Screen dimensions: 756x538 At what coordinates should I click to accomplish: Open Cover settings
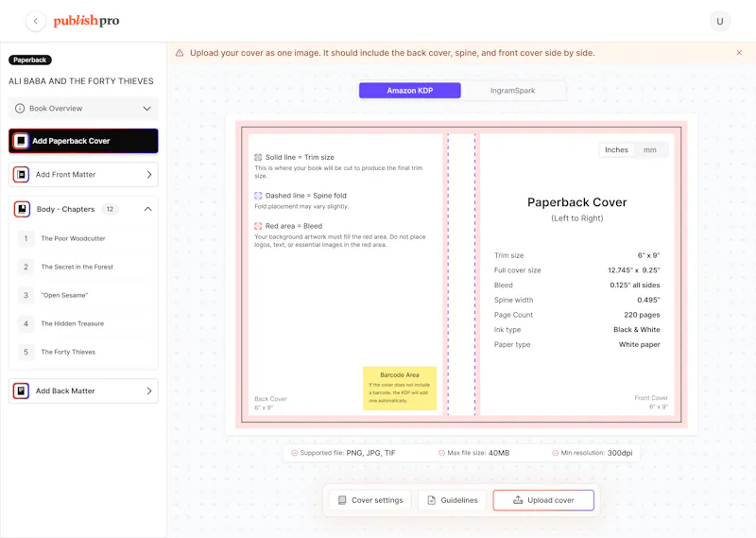click(370, 500)
